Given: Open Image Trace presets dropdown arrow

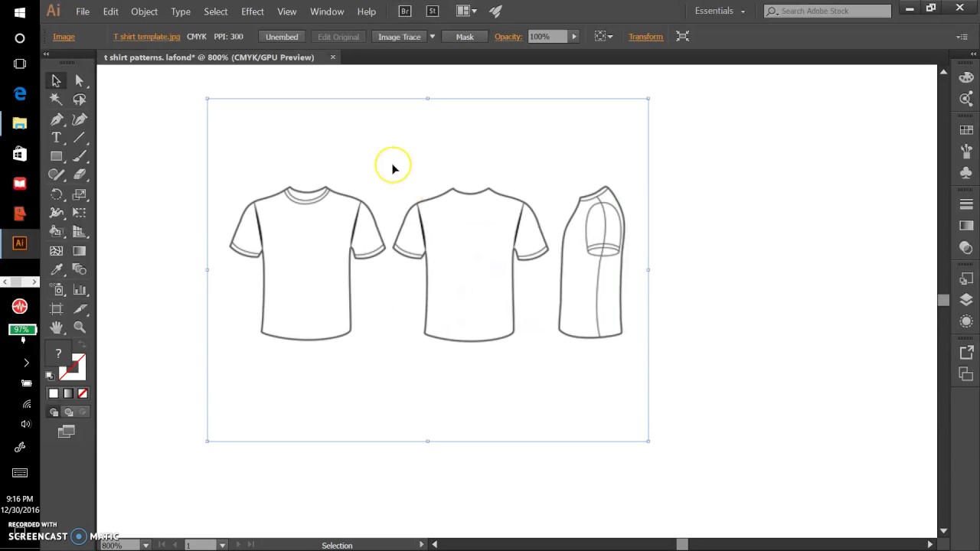Looking at the screenshot, I should (432, 37).
